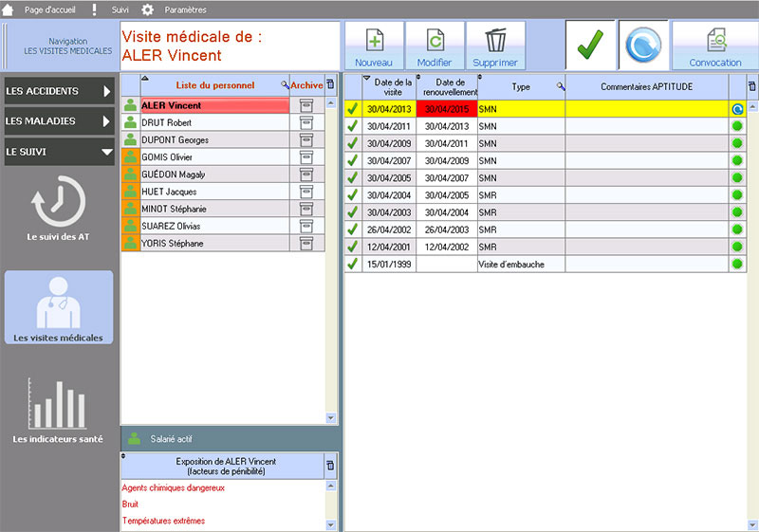Click Températures extrêmes exposure entry

(x=163, y=521)
